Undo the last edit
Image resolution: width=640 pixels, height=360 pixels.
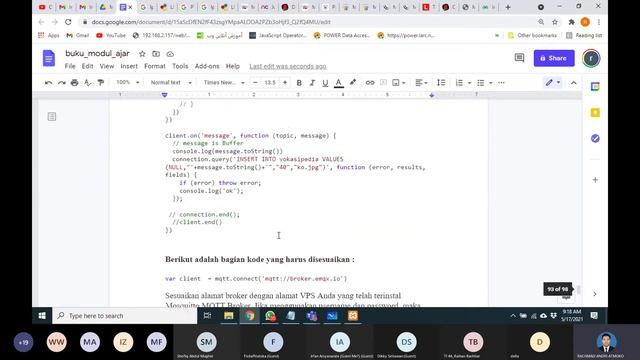49,83
